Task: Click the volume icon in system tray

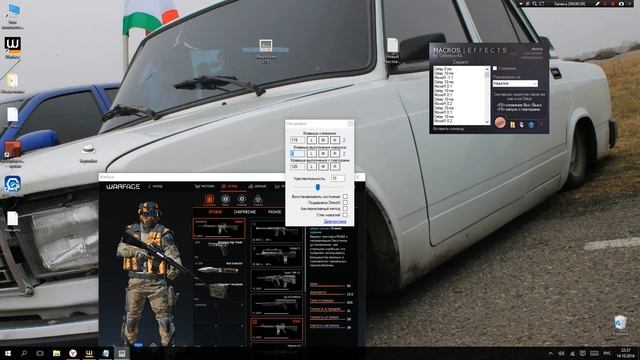Action: click(x=561, y=353)
